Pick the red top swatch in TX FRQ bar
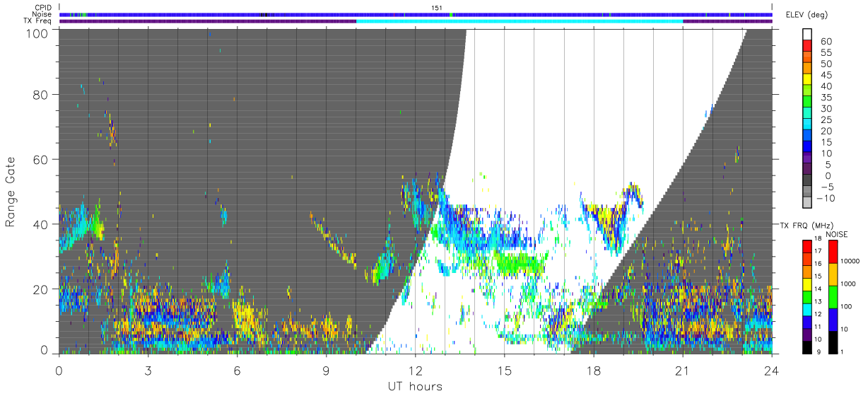The height and width of the screenshot is (401, 868). [807, 246]
